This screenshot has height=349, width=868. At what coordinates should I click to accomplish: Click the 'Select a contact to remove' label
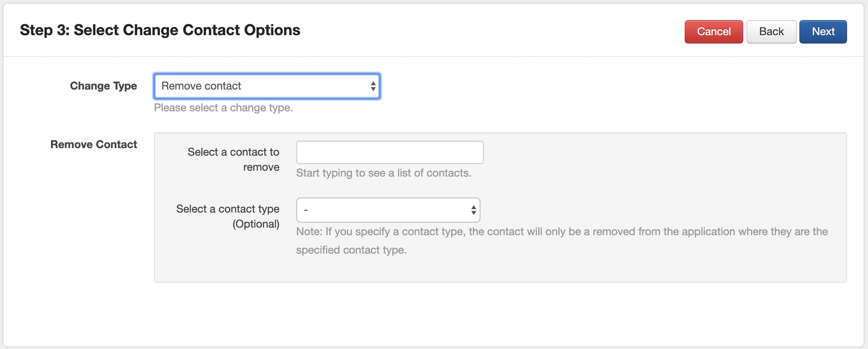pos(233,159)
